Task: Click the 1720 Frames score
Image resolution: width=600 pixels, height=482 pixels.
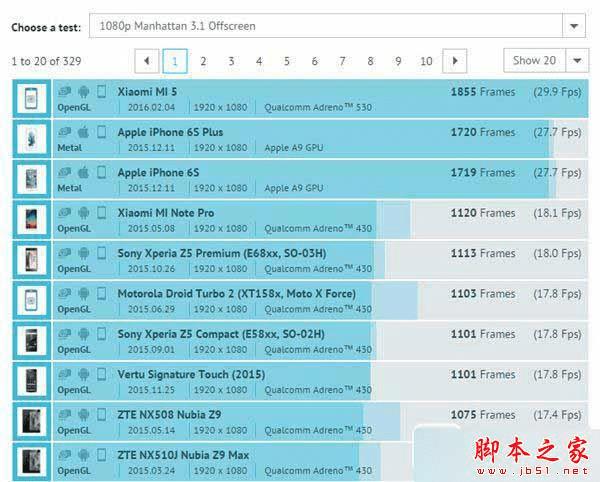Action: click(483, 132)
